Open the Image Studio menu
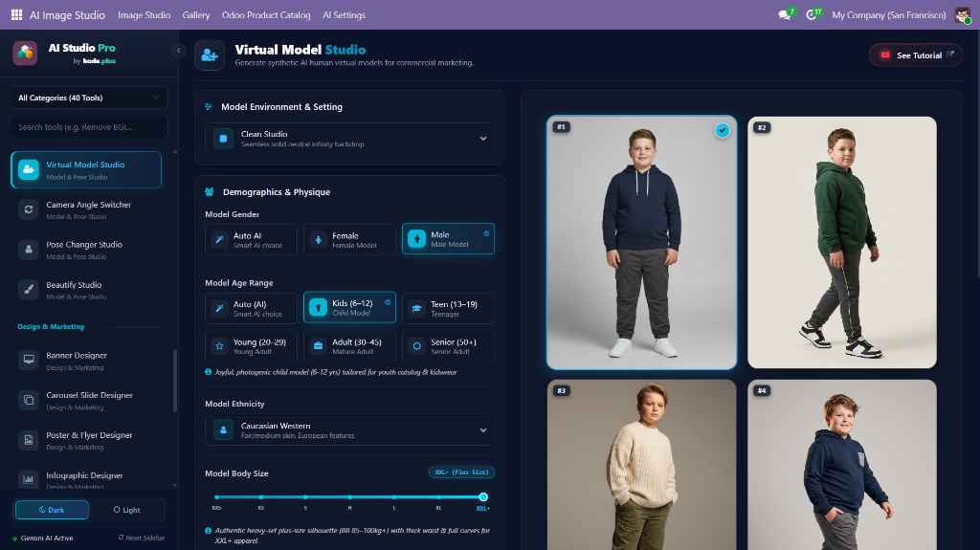The width and height of the screenshot is (980, 550). (x=144, y=15)
